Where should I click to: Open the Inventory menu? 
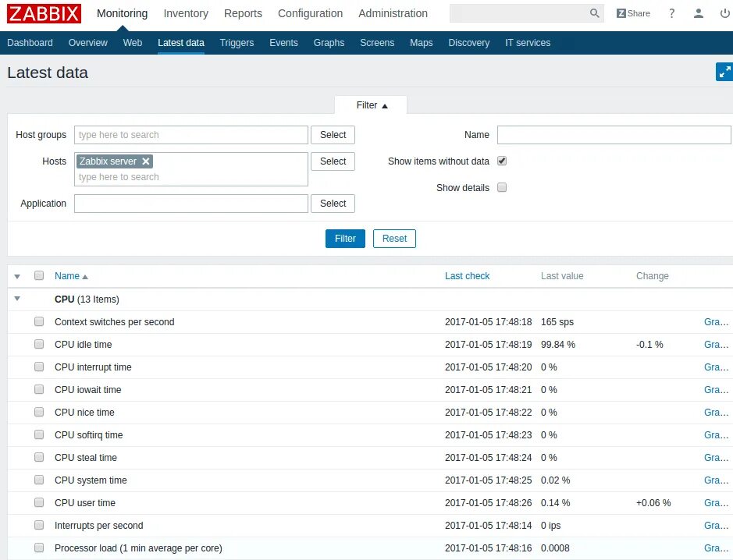(186, 13)
